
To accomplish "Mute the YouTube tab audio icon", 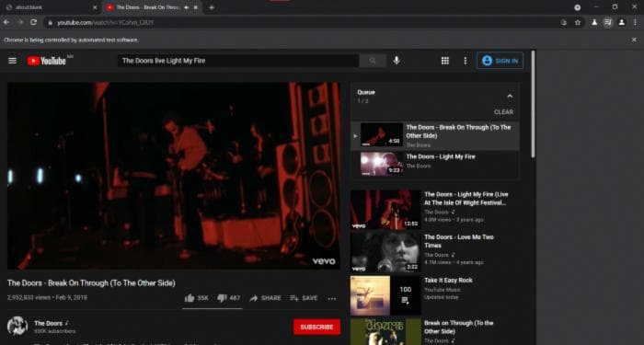I will [x=187, y=7].
